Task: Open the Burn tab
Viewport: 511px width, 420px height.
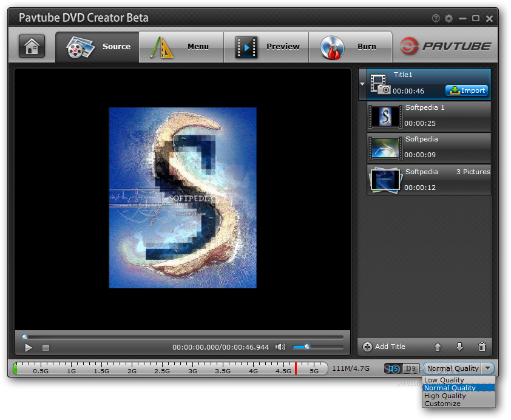Action: [351, 47]
